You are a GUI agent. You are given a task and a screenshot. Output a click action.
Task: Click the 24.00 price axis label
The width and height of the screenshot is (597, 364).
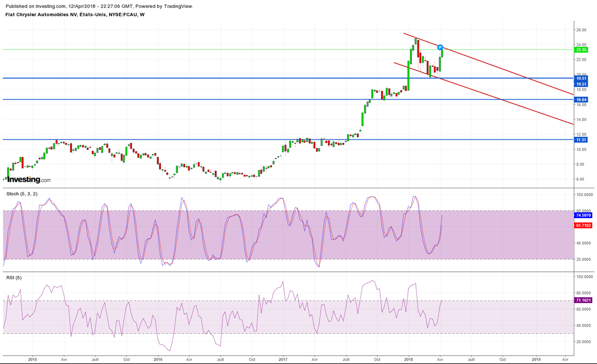click(581, 45)
